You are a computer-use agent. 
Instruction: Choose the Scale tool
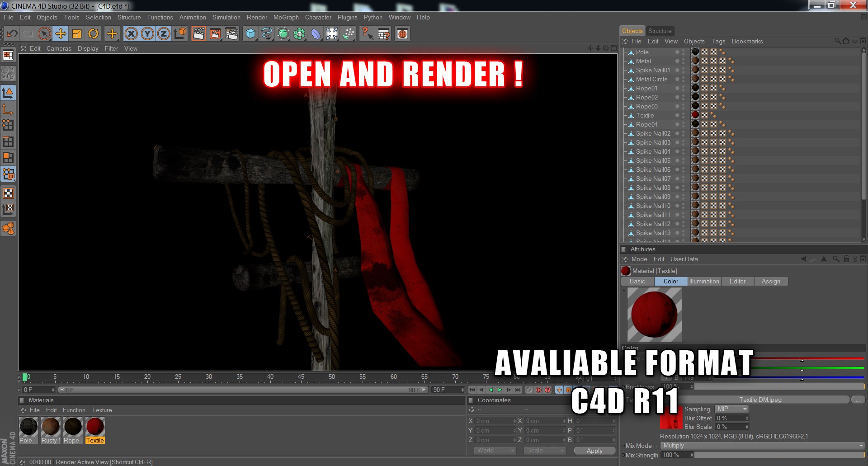[77, 33]
